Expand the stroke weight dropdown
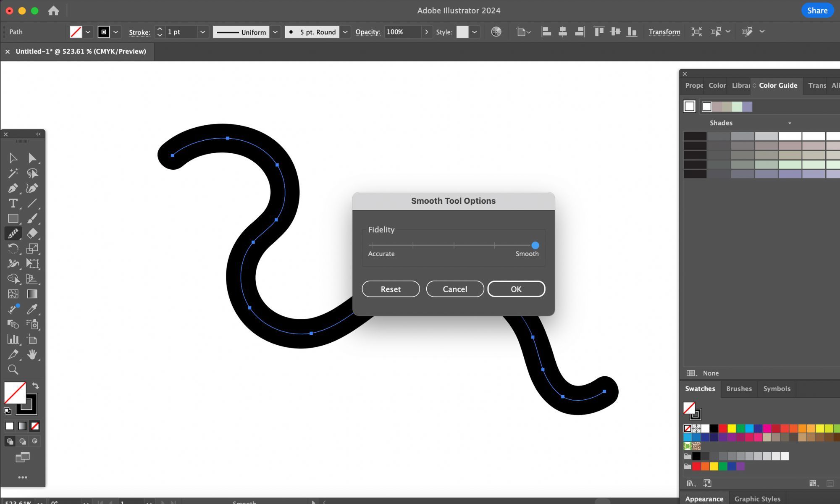 202,32
